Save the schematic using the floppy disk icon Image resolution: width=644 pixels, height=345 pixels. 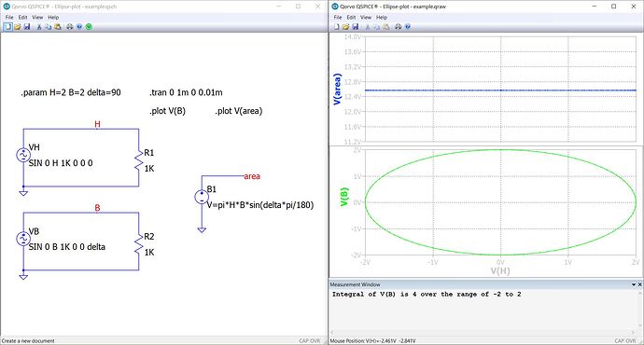(27, 27)
